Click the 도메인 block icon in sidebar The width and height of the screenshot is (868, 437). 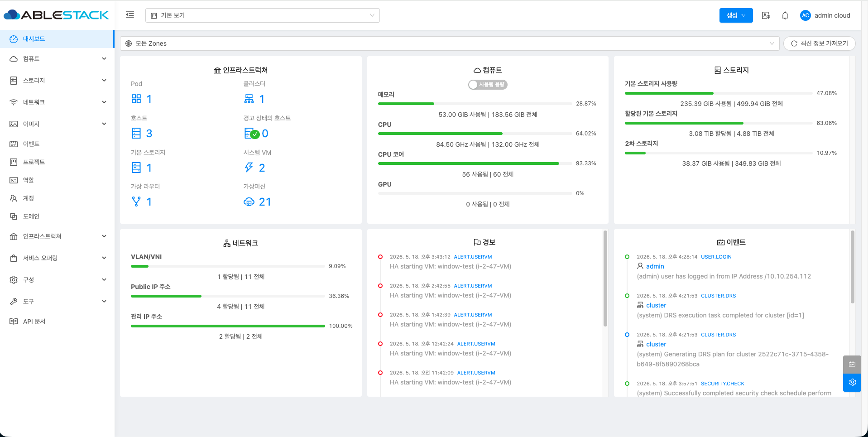tap(14, 216)
